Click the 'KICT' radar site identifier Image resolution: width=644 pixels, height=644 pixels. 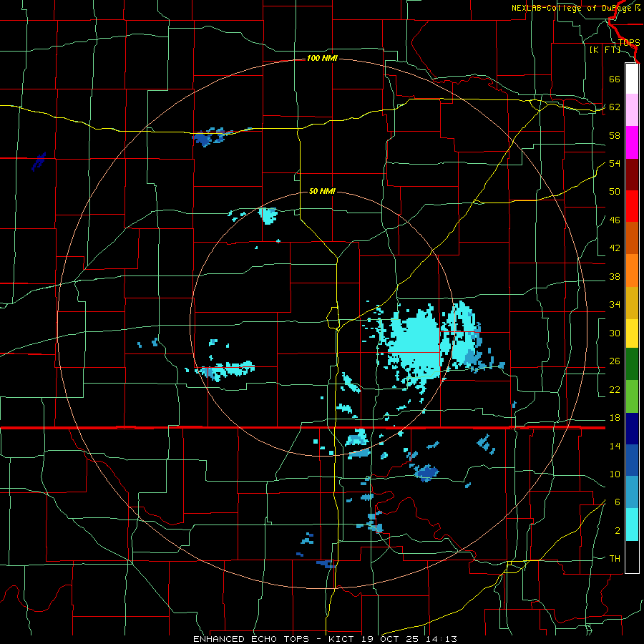pyautogui.click(x=342, y=639)
